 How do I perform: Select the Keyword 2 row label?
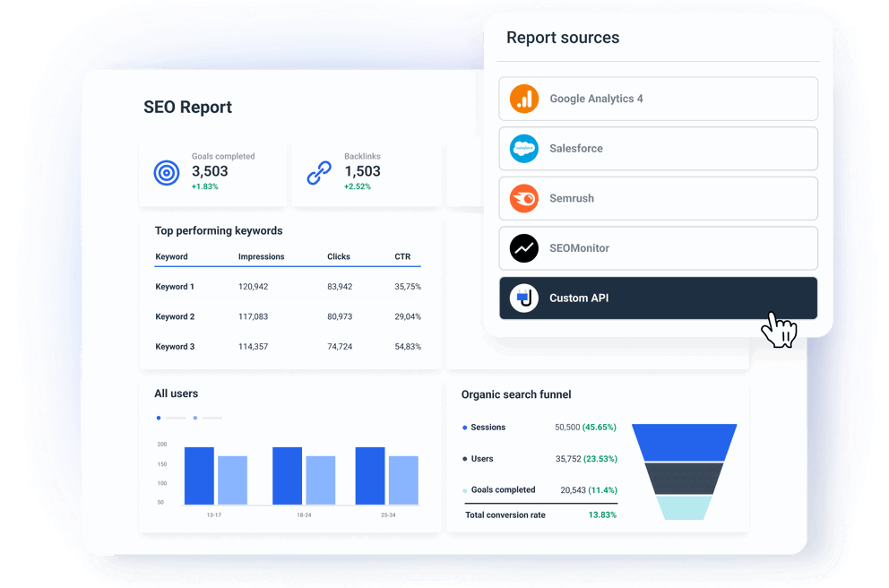pyautogui.click(x=175, y=317)
